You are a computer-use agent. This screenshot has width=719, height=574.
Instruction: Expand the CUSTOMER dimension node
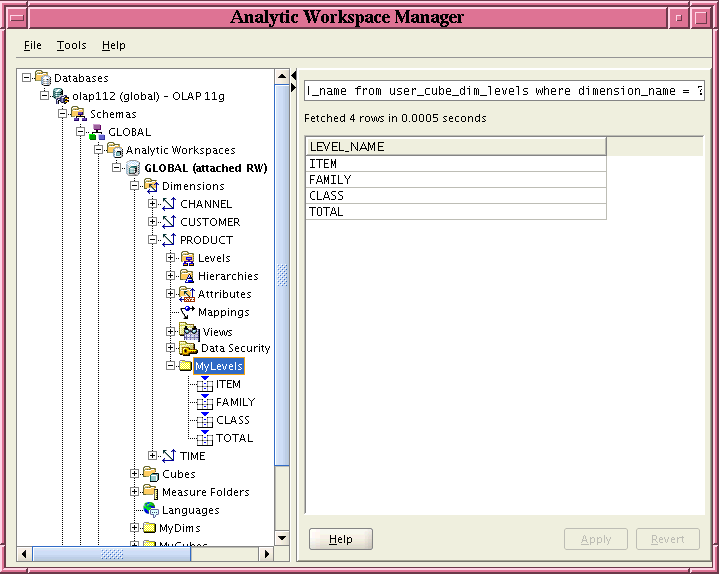point(153,222)
